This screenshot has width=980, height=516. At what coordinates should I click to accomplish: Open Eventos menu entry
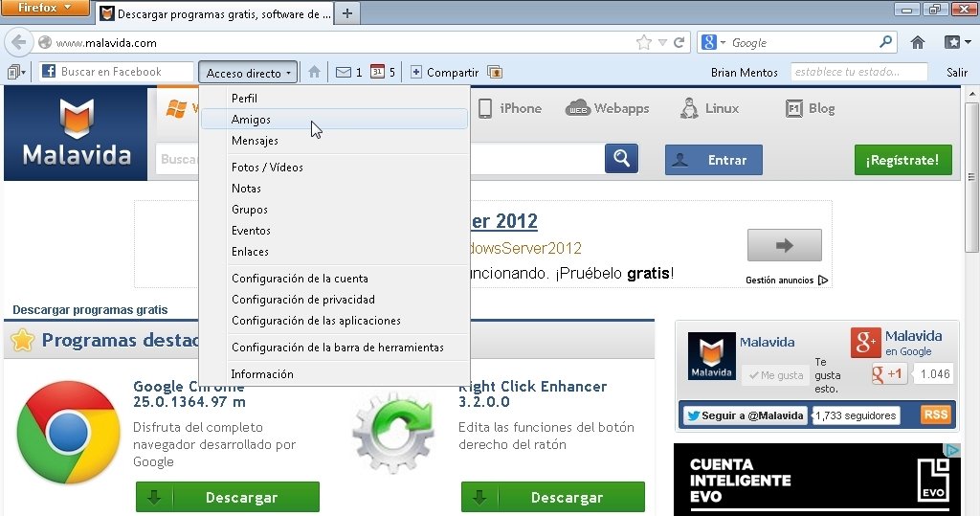point(335,231)
